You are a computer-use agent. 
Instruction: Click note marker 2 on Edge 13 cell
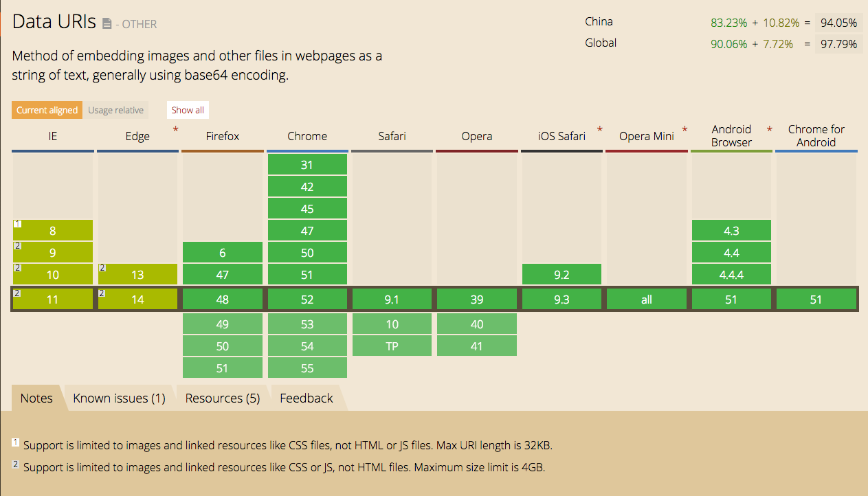pos(102,268)
